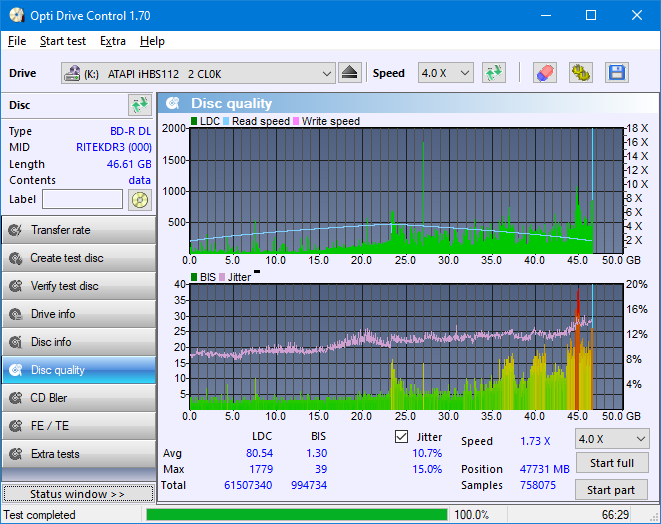Screen dimensions: 661x524
Task: Click the green LDC legend swatch
Action: tap(194, 121)
